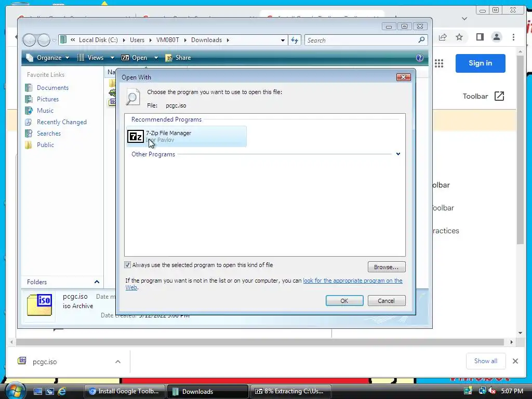Image resolution: width=532 pixels, height=399 pixels.
Task: Click the 5:07 PM clock
Action: pos(512,391)
